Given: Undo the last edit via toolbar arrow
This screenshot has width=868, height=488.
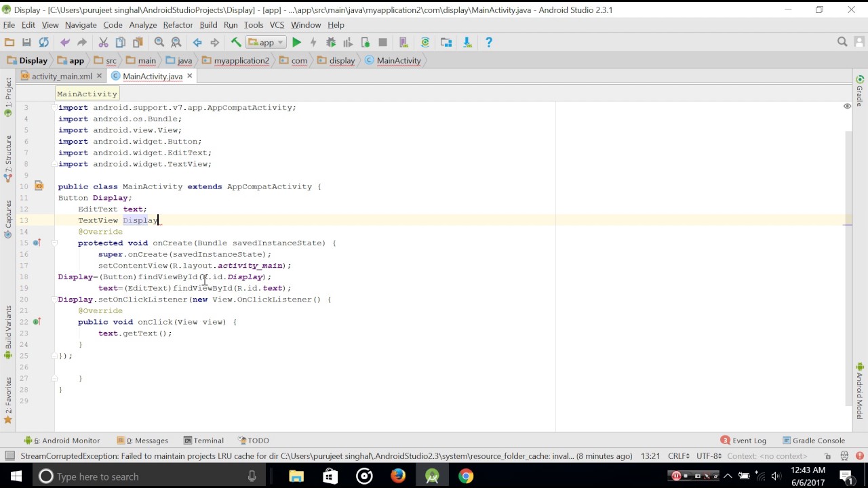Looking at the screenshot, I should [65, 42].
